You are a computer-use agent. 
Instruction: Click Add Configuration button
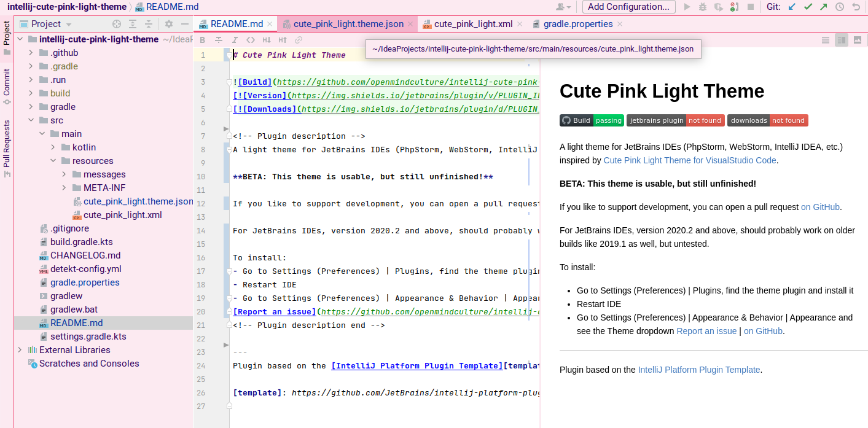click(628, 7)
